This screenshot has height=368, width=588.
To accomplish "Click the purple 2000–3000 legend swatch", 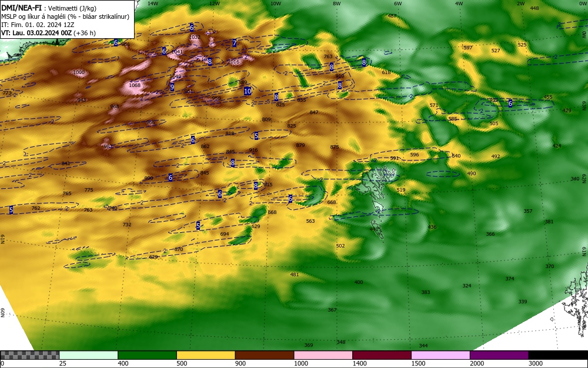I will click(x=499, y=355).
